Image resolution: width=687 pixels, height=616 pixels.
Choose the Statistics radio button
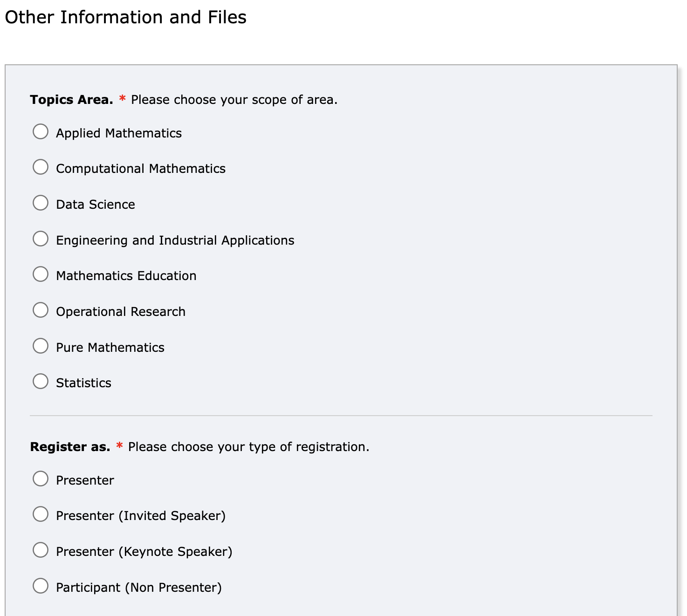tap(41, 381)
